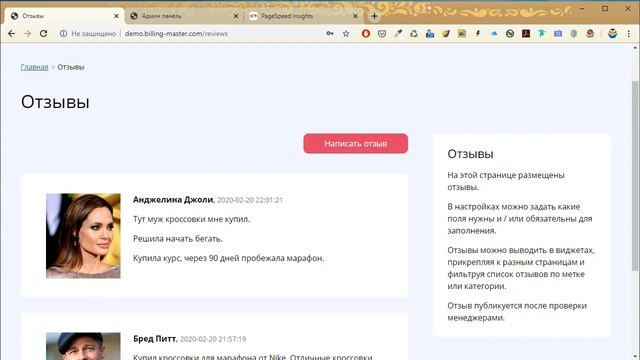Switch to the PageSpeed Insights tab

point(304,16)
